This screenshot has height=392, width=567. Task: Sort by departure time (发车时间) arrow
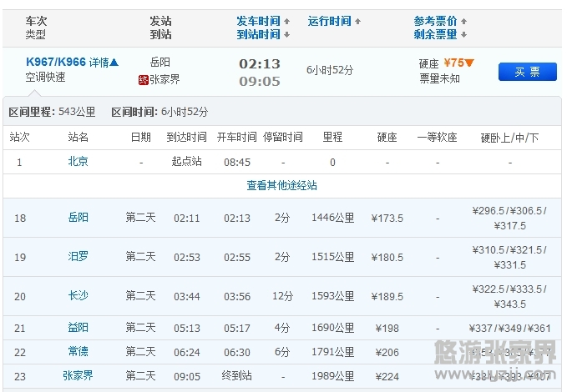click(x=288, y=21)
